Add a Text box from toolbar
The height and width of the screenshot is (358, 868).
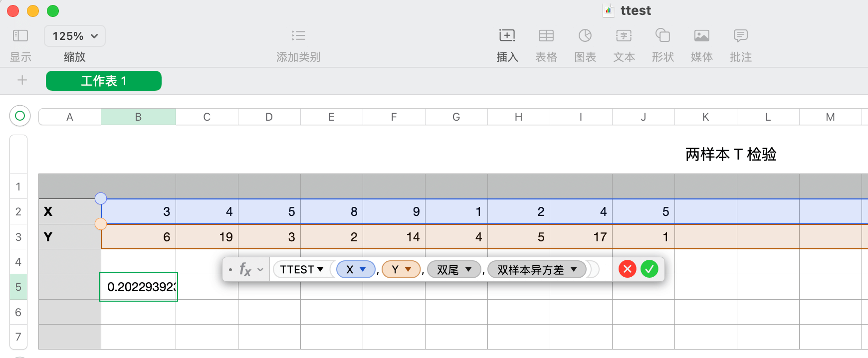coord(624,36)
